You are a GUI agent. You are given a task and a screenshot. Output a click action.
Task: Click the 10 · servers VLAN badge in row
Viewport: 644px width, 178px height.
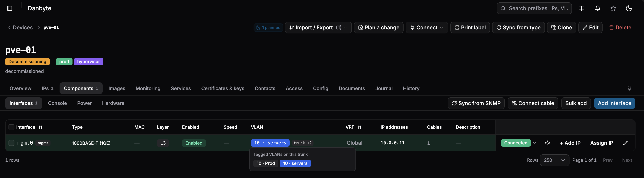[270, 143]
